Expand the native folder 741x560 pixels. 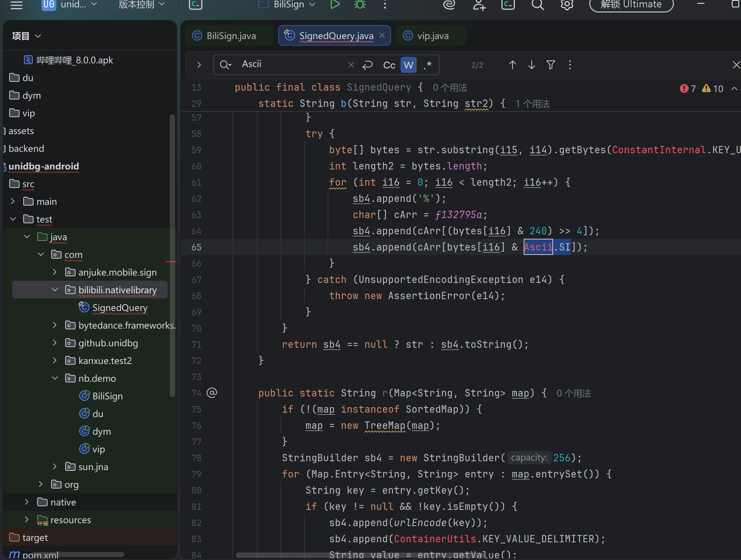tap(27, 502)
